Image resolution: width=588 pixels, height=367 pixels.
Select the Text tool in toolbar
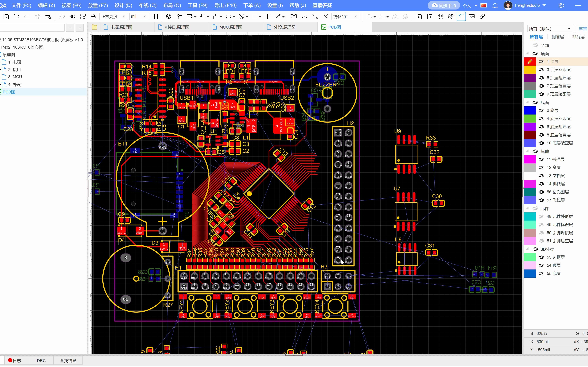click(x=267, y=16)
